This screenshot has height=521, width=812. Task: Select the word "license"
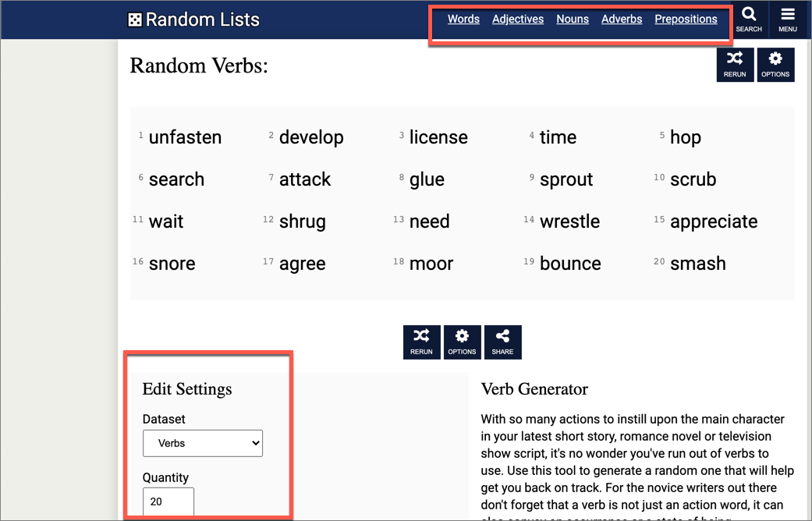[x=438, y=137]
